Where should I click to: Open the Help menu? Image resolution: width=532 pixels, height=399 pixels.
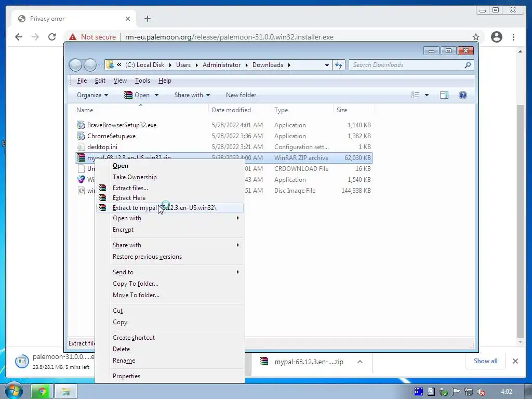(165, 81)
